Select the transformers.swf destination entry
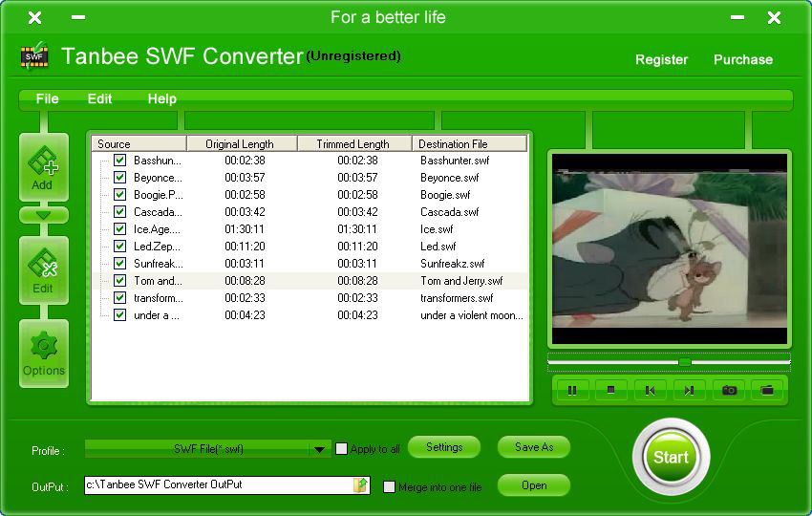The image size is (812, 516). click(457, 298)
